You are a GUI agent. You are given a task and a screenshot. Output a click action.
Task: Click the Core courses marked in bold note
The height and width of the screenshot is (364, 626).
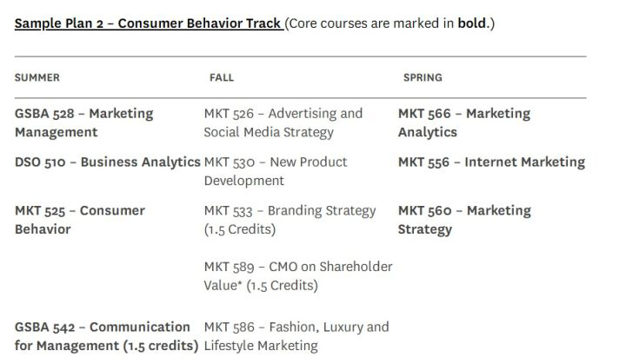[389, 23]
